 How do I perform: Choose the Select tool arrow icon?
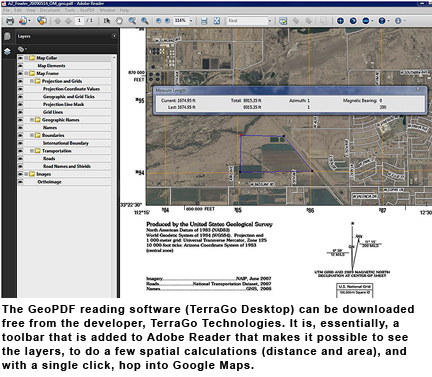(x=107, y=21)
